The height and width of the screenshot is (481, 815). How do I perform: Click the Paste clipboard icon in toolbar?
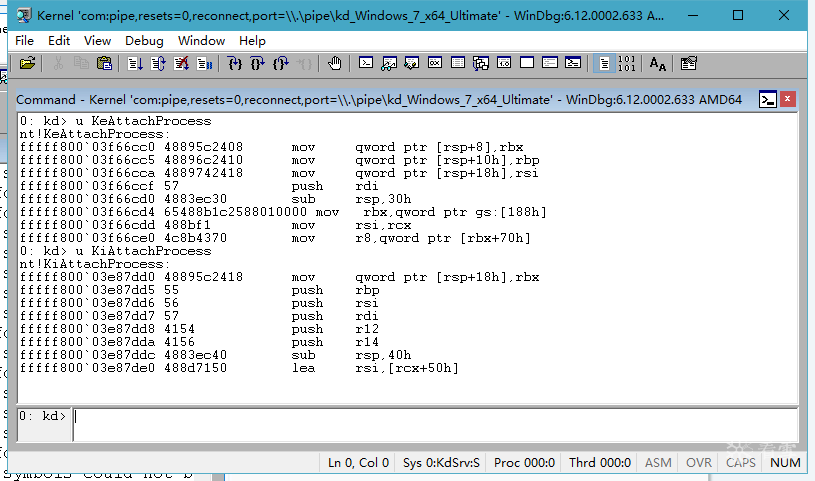click(104, 63)
